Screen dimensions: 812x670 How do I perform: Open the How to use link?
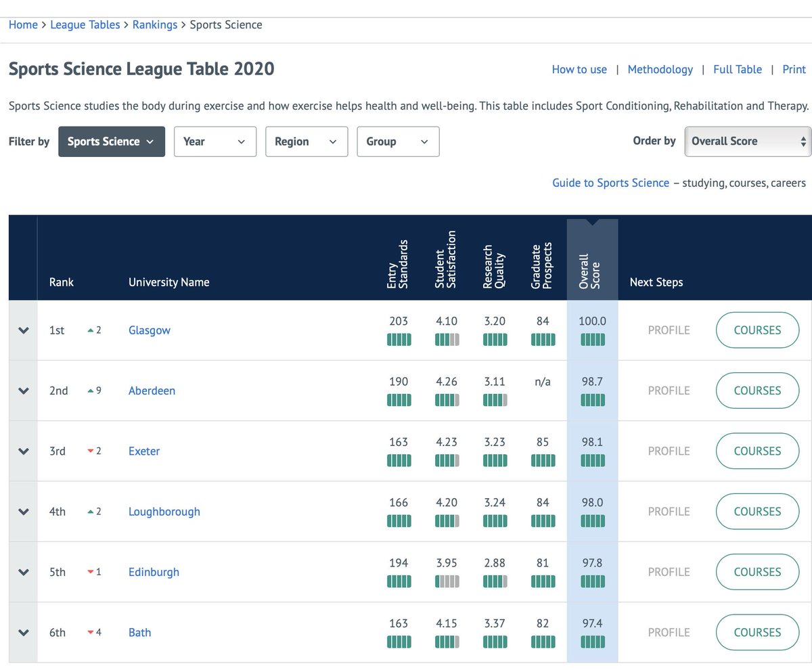579,69
